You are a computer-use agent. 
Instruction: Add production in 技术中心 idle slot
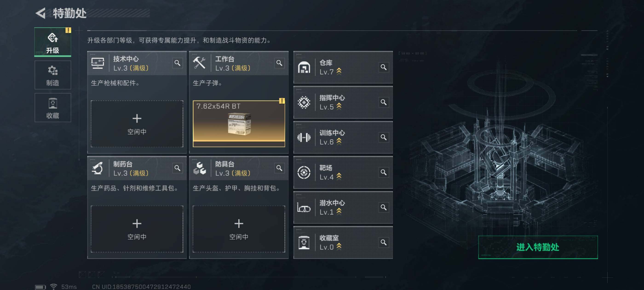point(137,124)
